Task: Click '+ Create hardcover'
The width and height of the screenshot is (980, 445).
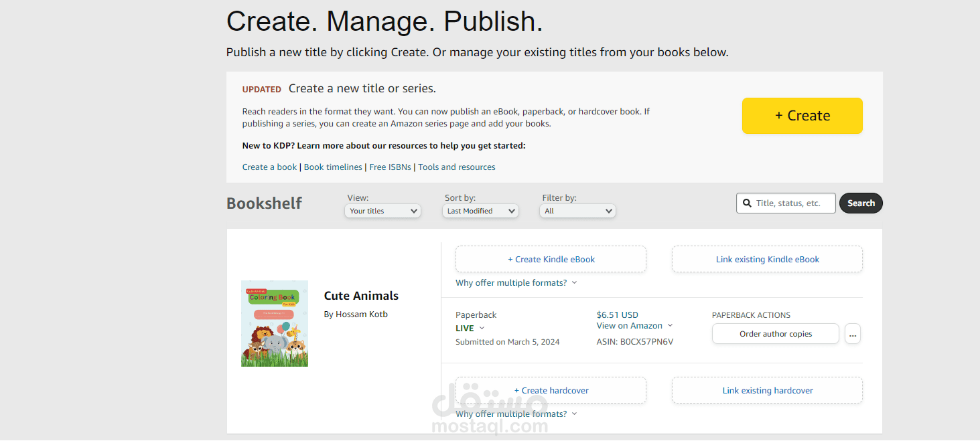Action: (x=551, y=390)
